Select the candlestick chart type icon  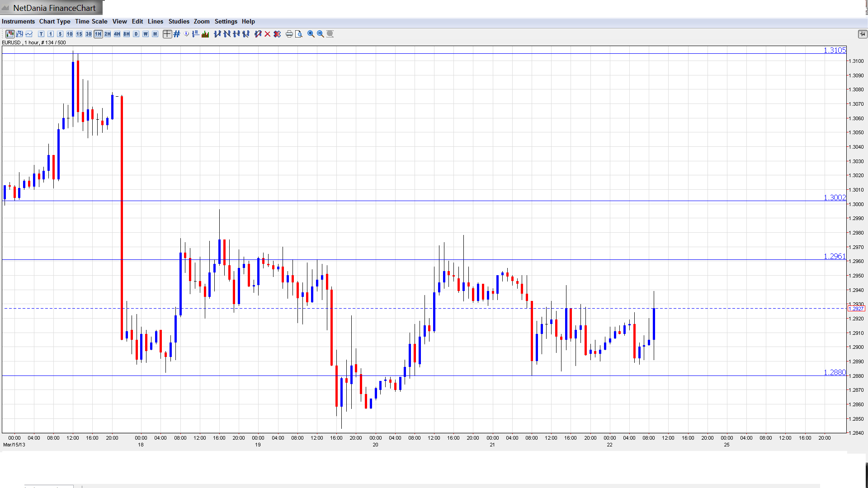click(x=10, y=34)
